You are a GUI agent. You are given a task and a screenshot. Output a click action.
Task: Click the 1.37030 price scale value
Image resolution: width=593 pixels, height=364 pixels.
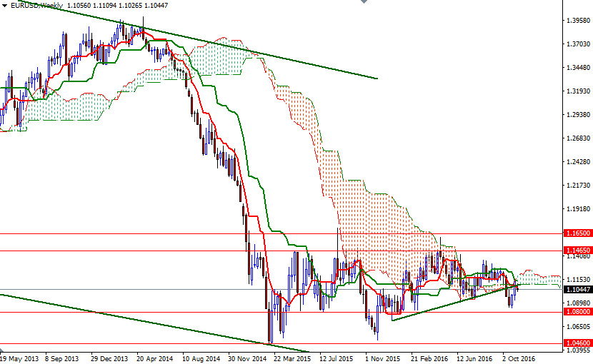pos(579,44)
